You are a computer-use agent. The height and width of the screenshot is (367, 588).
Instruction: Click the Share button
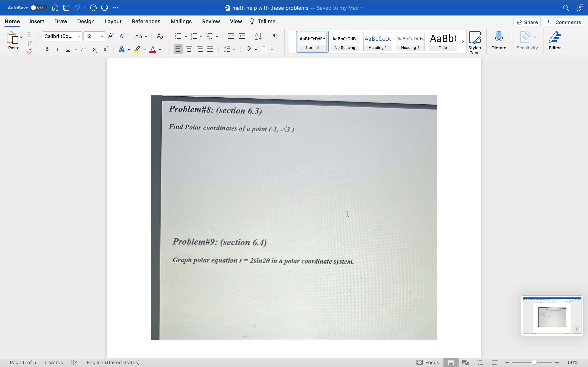(527, 22)
